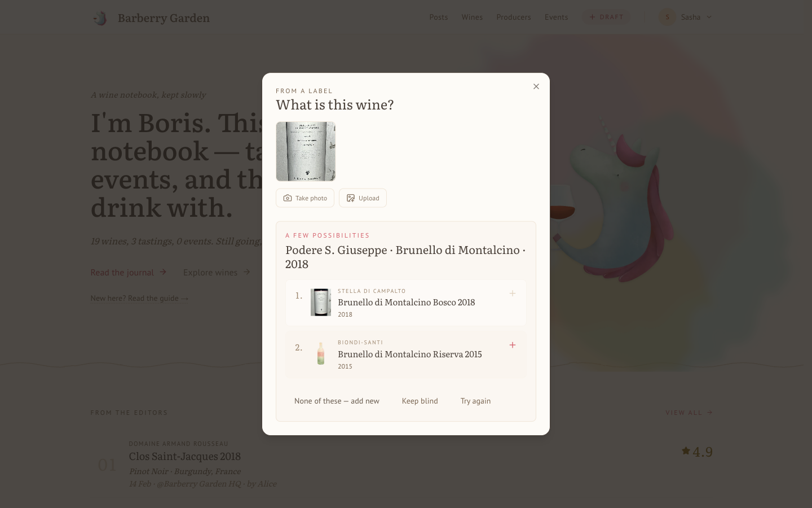The image size is (812, 508).
Task: Open the uploaded wine label thumbnail
Action: pos(306,151)
